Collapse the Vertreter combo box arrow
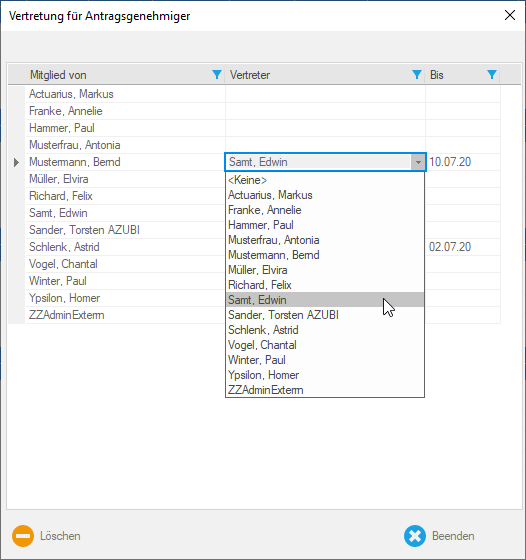The image size is (526, 560). point(418,162)
